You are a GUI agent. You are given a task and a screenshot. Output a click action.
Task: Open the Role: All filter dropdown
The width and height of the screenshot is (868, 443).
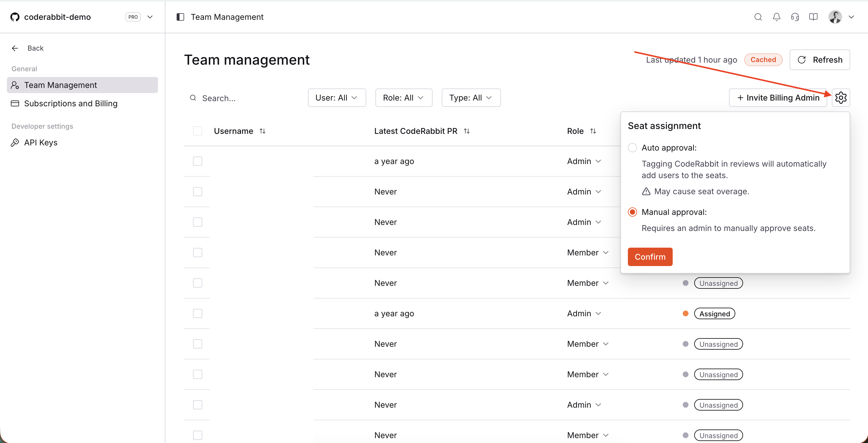(403, 97)
